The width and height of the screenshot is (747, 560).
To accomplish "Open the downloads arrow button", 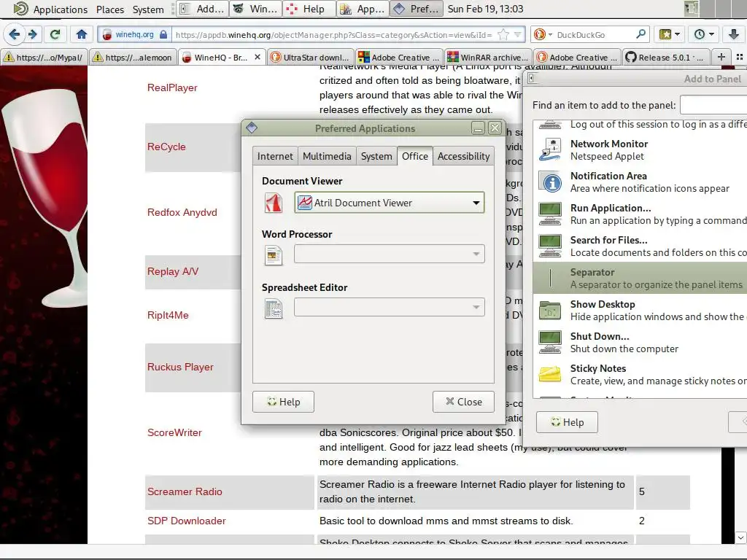I will click(734, 34).
